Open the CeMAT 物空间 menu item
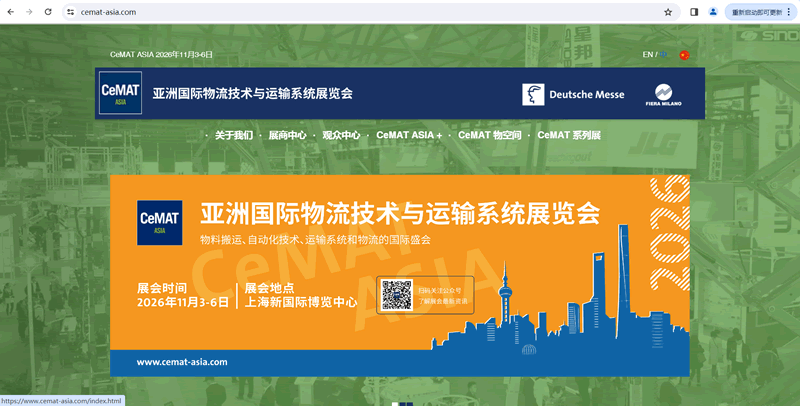 (490, 135)
